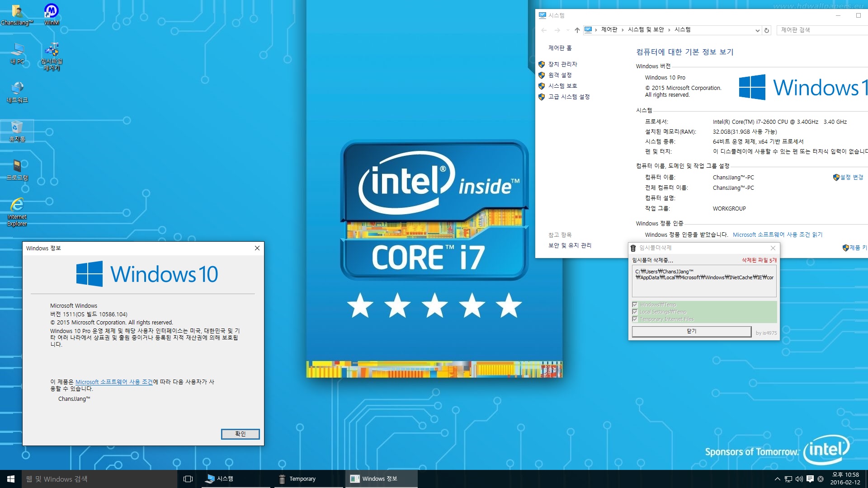
Task: Switch to Windows 정보 taskbar button
Action: pos(381,479)
